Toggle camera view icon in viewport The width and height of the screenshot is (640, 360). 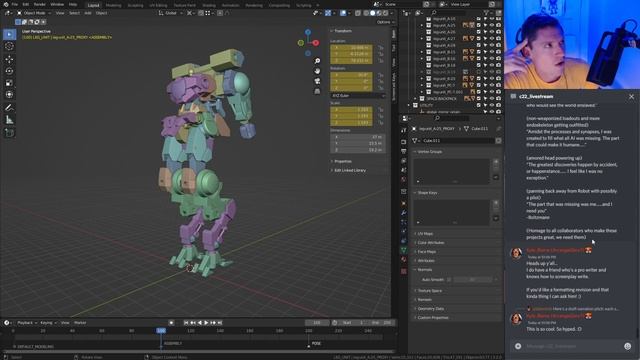318,81
